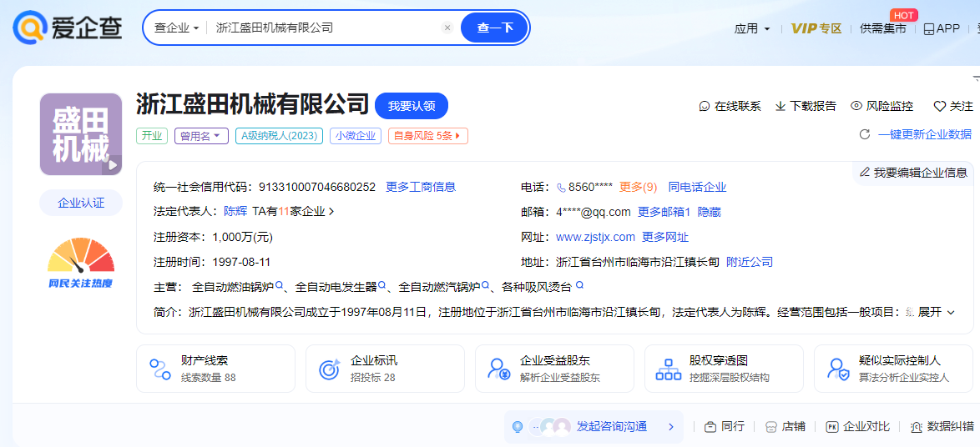The image size is (980, 447).
Task: Click 我要编辑企业信息 pencil button
Action: click(x=914, y=173)
